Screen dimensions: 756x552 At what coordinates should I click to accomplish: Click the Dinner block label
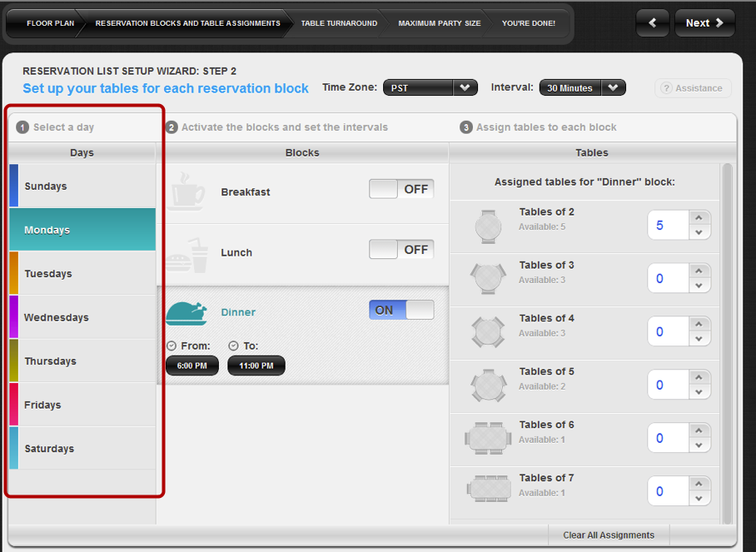click(238, 312)
